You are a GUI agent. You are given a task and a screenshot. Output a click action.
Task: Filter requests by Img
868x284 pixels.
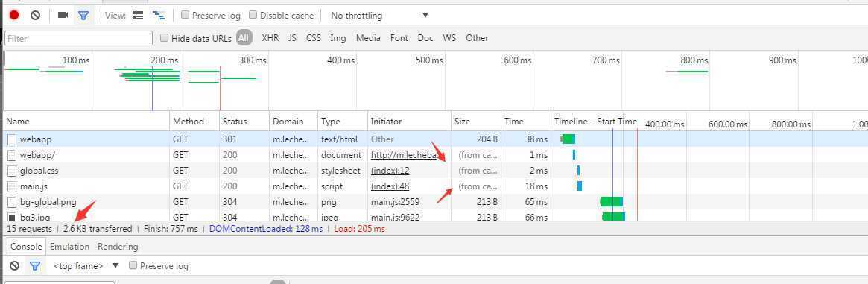pos(338,38)
